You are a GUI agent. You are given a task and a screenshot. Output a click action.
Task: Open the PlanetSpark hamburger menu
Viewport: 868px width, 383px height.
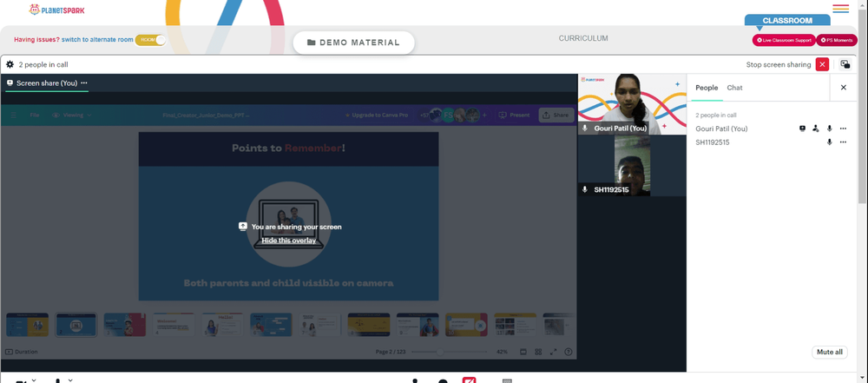[840, 9]
